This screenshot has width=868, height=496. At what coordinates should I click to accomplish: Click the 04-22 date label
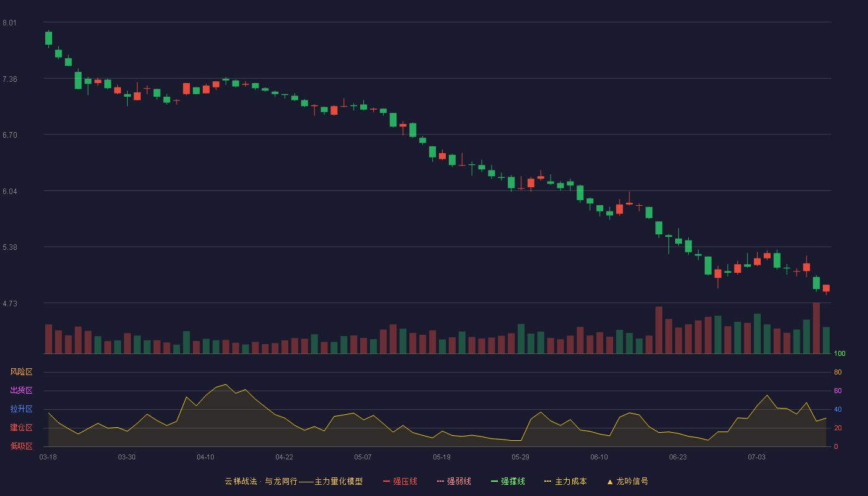pyautogui.click(x=284, y=457)
